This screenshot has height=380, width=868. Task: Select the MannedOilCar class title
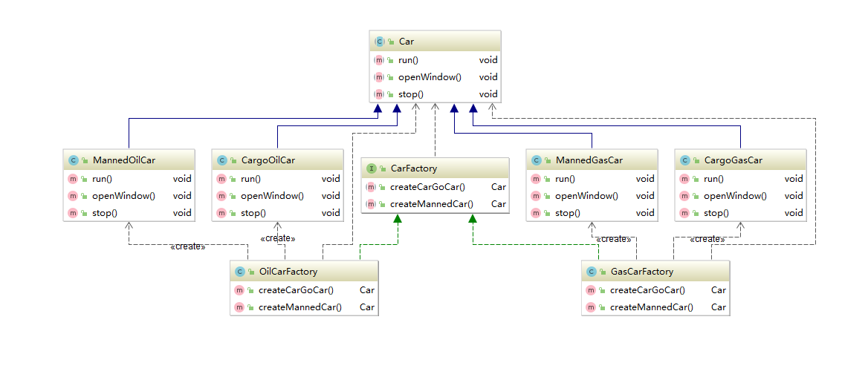point(124,160)
